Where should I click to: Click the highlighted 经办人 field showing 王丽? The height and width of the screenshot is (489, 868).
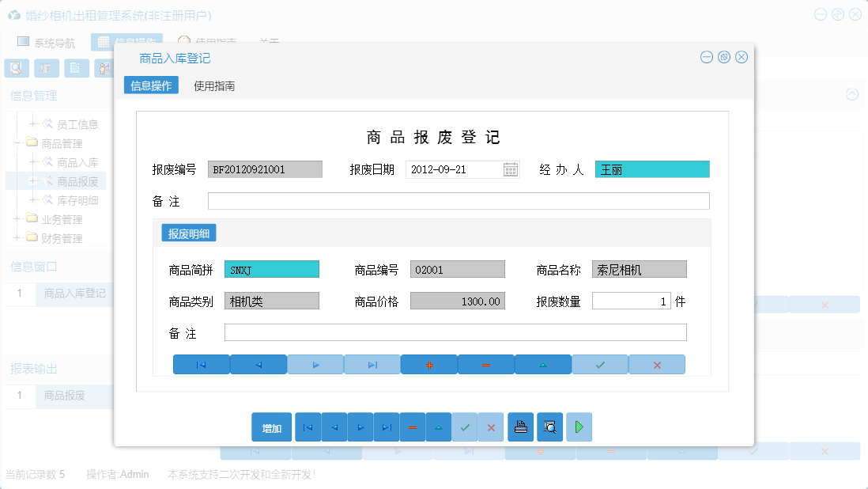652,169
